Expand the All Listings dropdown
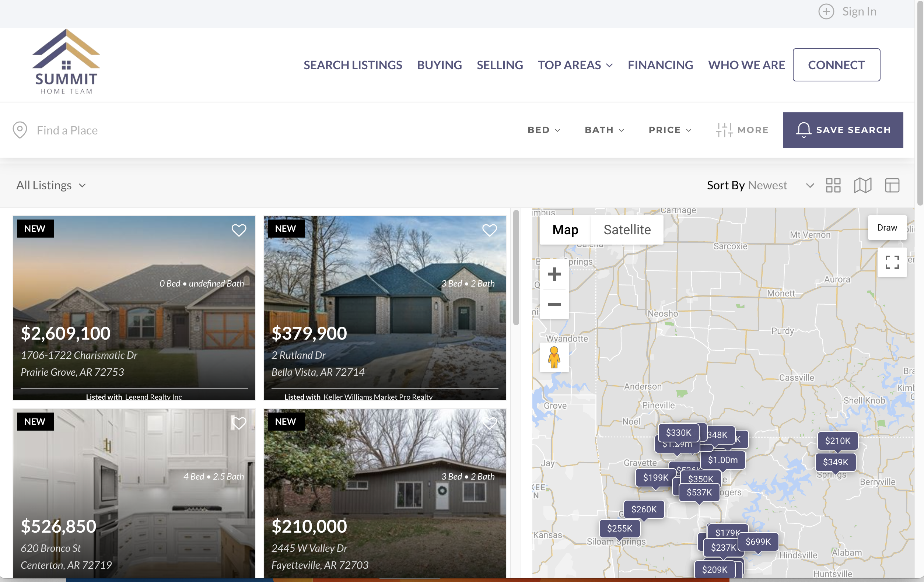Screen dimensions: 924x582 pos(51,185)
